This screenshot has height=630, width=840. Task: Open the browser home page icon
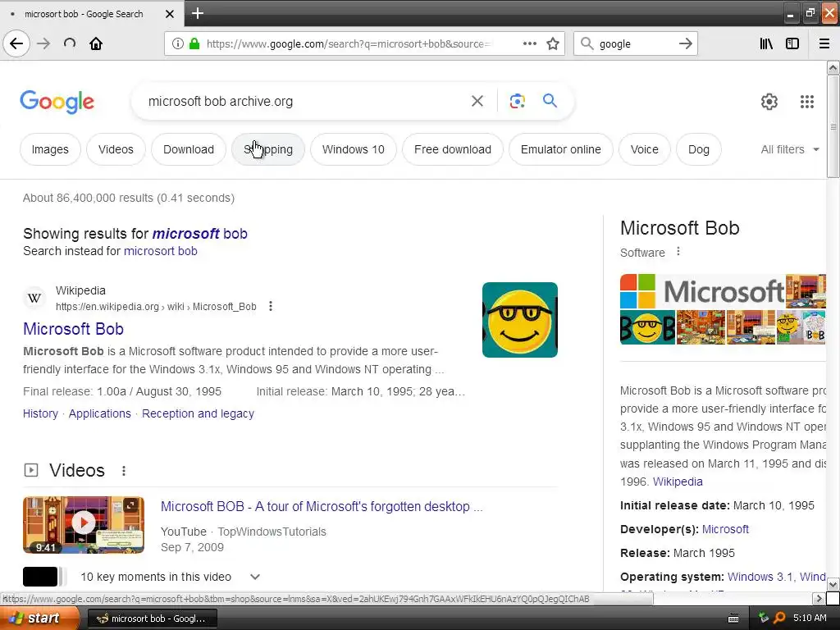96,43
